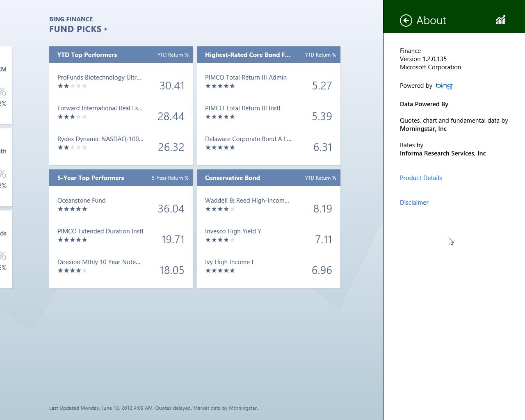Click the 36.04 return value
The height and width of the screenshot is (420, 525).
pos(171,209)
